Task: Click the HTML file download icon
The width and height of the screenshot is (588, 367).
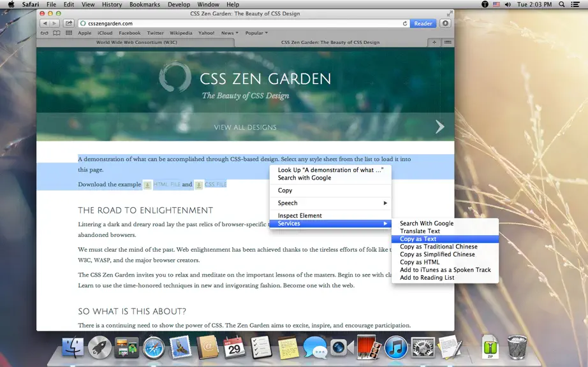Action: [148, 185]
